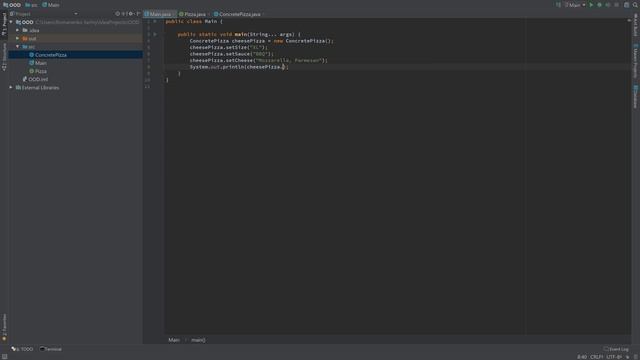
Task: Switch to ConcretePizza.java editor tab
Action: point(239,14)
